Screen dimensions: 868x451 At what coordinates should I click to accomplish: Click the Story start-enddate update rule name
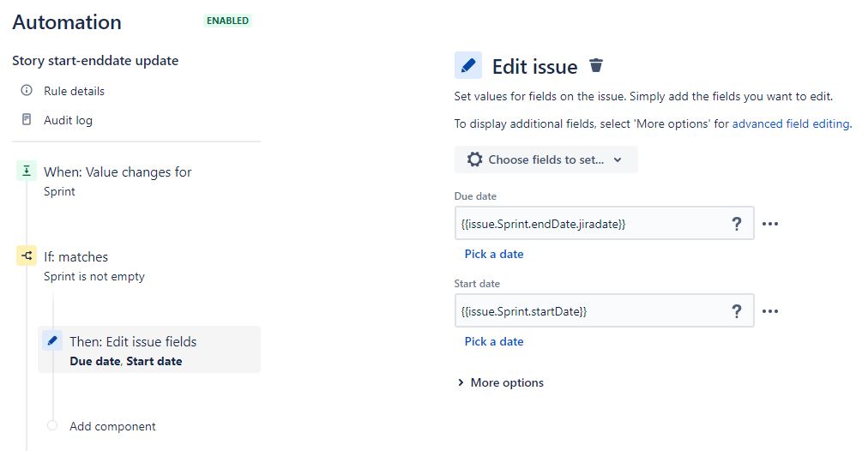click(x=95, y=60)
